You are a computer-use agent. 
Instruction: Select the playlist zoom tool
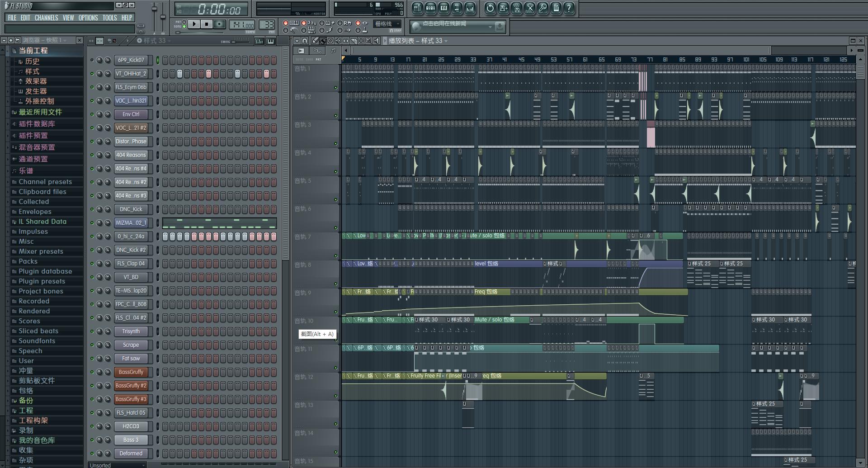coord(369,41)
